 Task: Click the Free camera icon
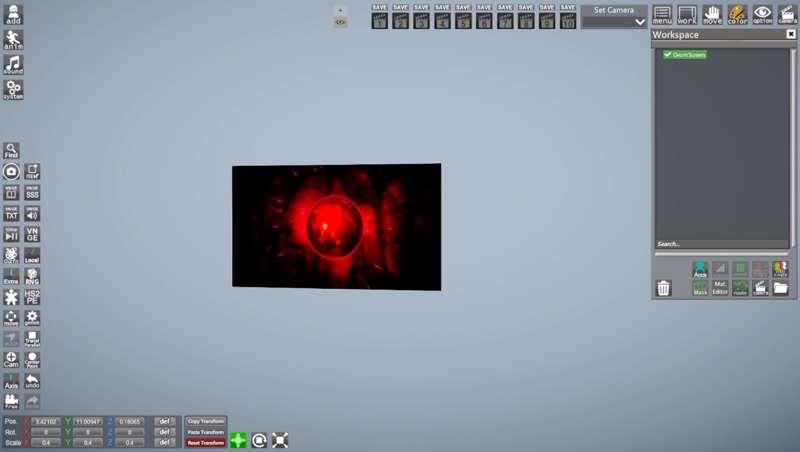click(11, 401)
